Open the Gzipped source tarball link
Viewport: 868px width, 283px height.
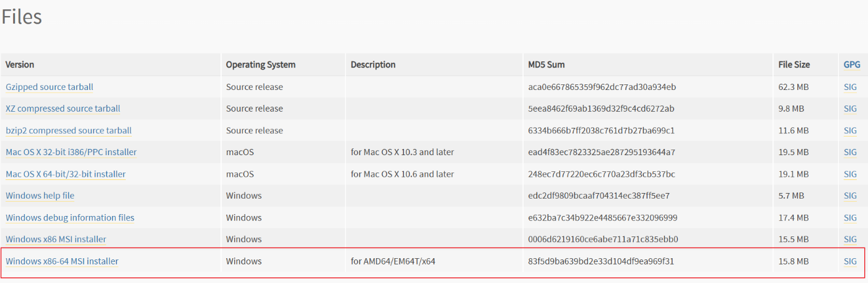coord(50,87)
